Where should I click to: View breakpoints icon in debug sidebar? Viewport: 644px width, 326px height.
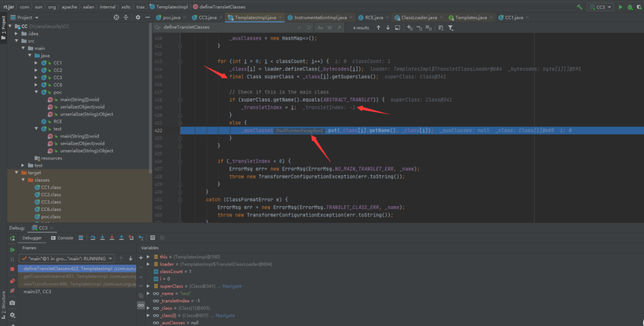pyautogui.click(x=12, y=281)
